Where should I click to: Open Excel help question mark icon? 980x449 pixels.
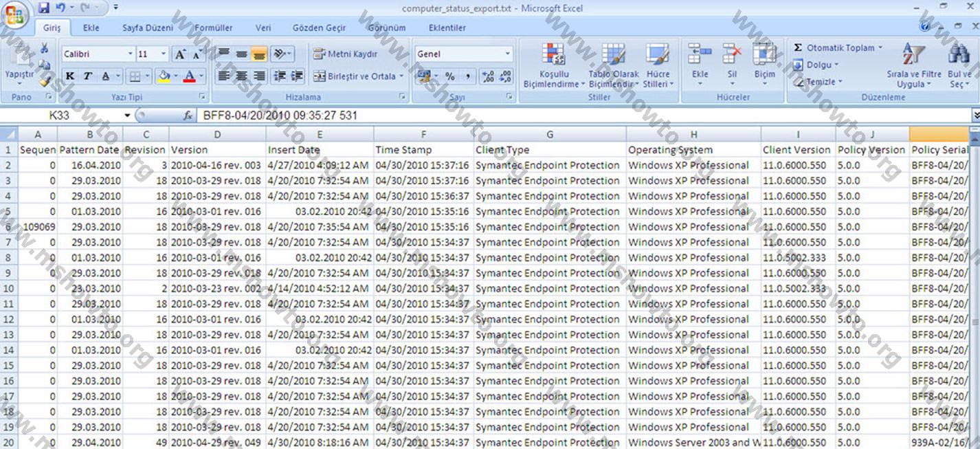[926, 27]
